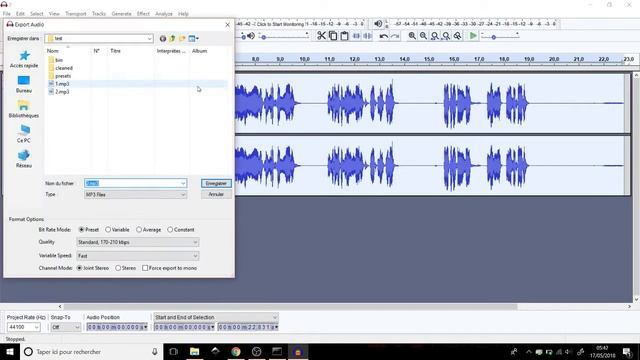Image resolution: width=640 pixels, height=360 pixels.
Task: Click the Zoom Toggle icon
Action: coord(458,36)
